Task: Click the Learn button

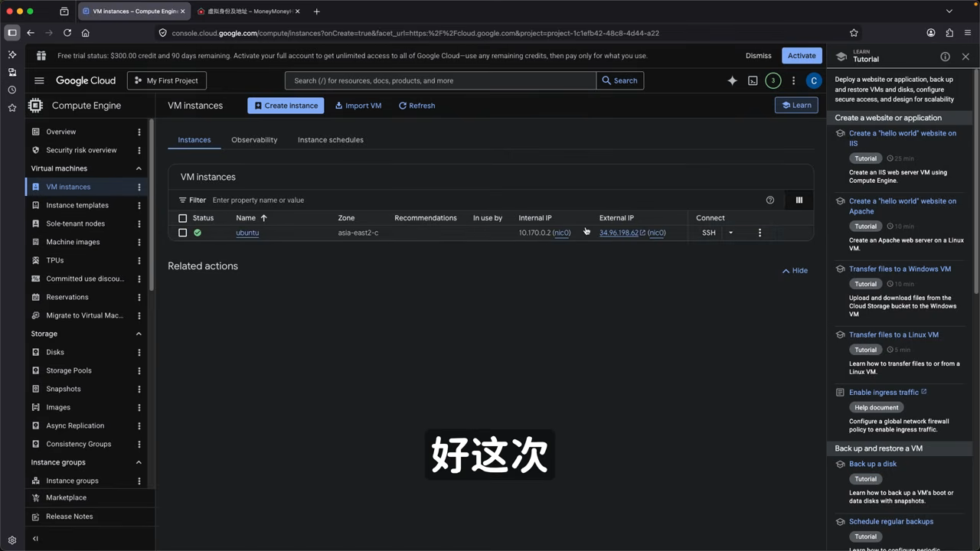Action: [x=796, y=106]
